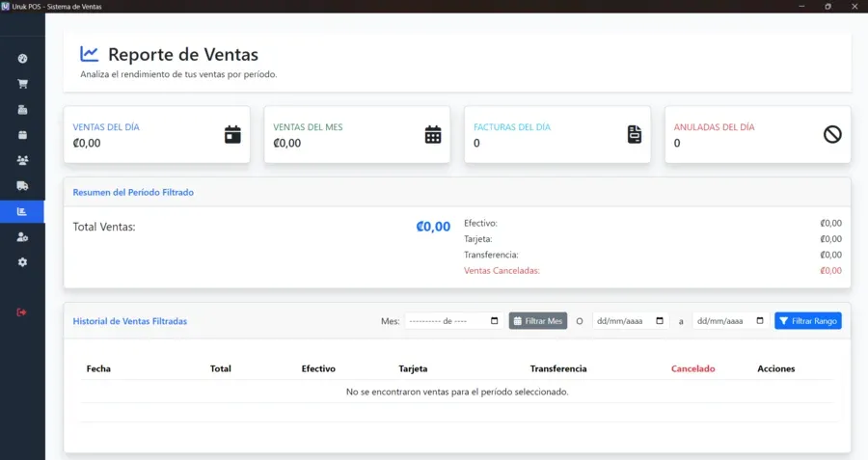Open the user settings sidebar icon

pyautogui.click(x=22, y=236)
